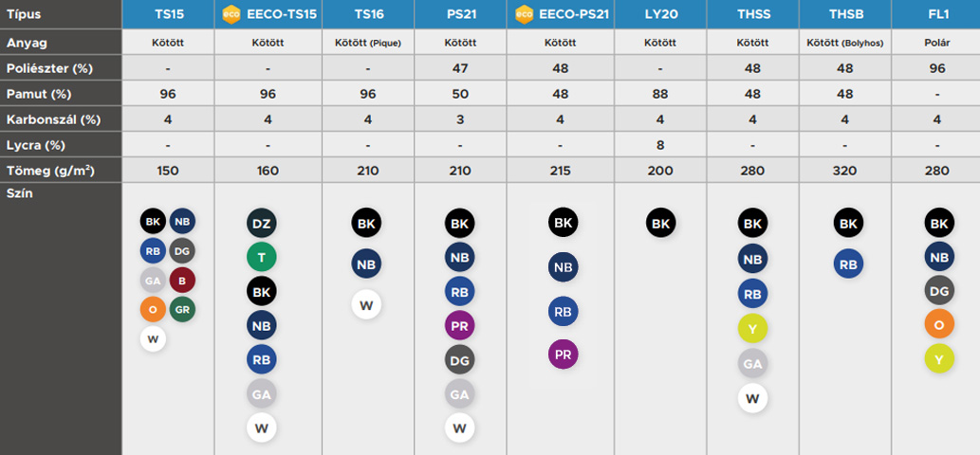Choose the white W swatch in TS16 column
This screenshot has width=980, height=455.
[366, 304]
